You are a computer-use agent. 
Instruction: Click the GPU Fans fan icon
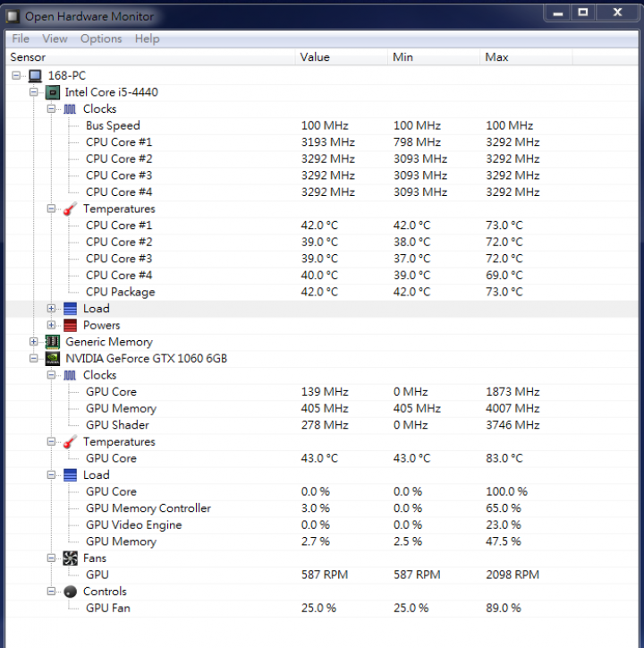tap(70, 558)
